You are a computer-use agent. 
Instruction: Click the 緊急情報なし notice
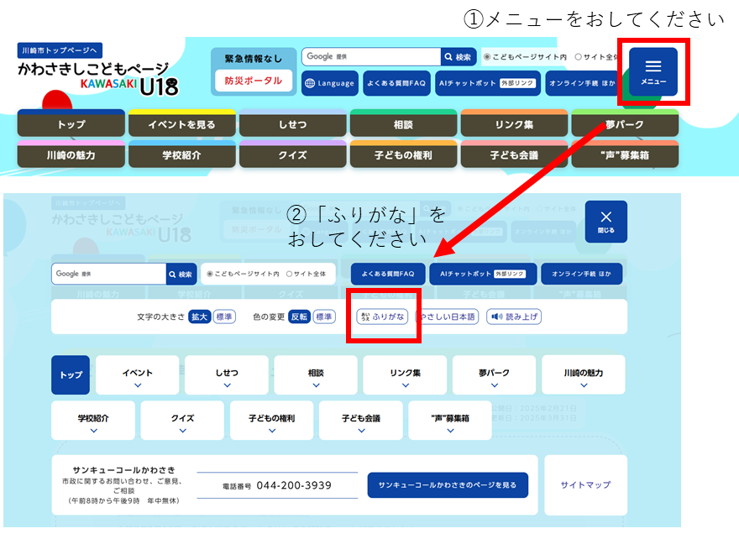click(x=254, y=59)
